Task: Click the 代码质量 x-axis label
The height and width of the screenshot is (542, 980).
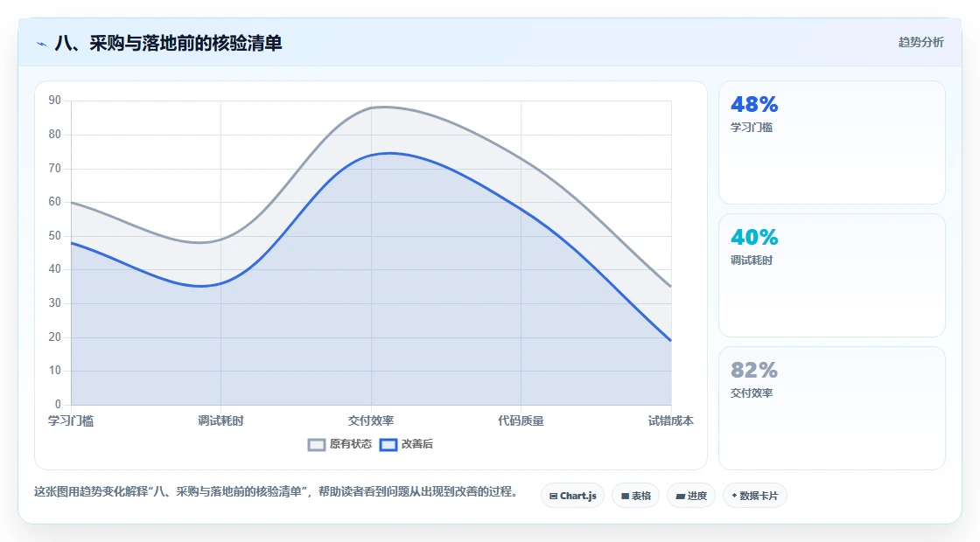Action: pos(521,420)
